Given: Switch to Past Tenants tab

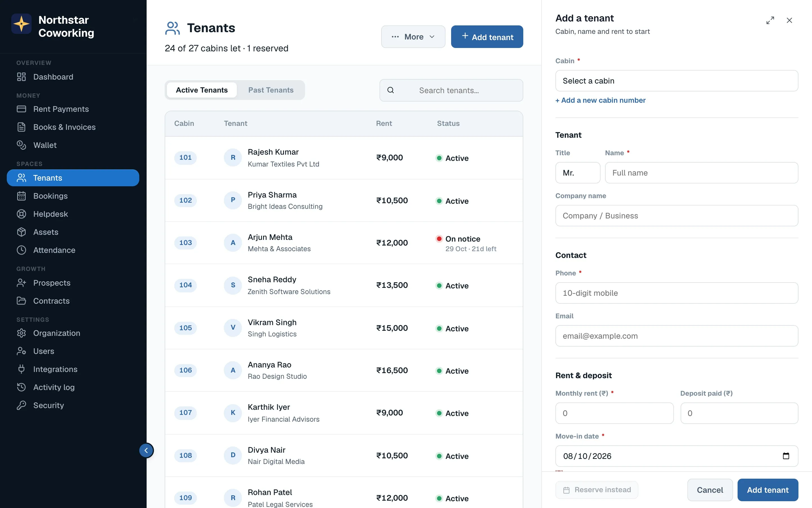Looking at the screenshot, I should coord(271,90).
